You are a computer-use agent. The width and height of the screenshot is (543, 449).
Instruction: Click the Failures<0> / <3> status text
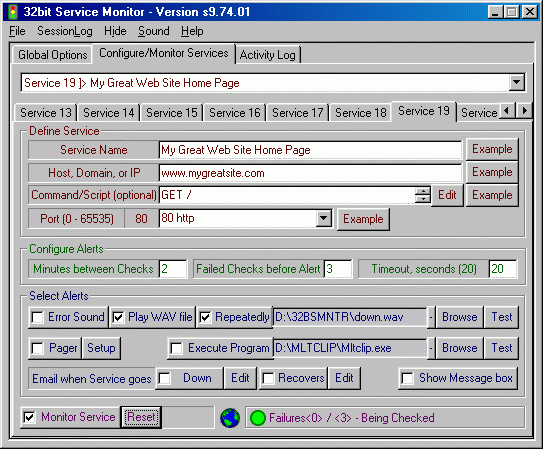(351, 418)
